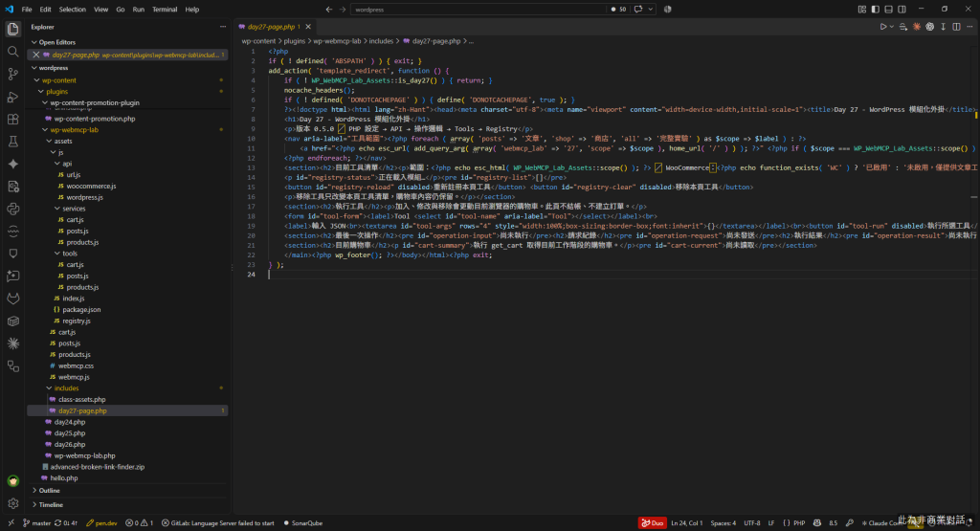Open the chat dropdown arrow in title bar
980x531 pixels.
[x=651, y=10]
